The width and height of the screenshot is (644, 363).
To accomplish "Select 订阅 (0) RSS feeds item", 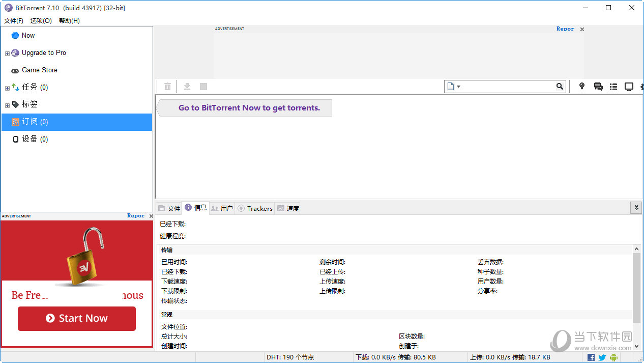I will 77,122.
